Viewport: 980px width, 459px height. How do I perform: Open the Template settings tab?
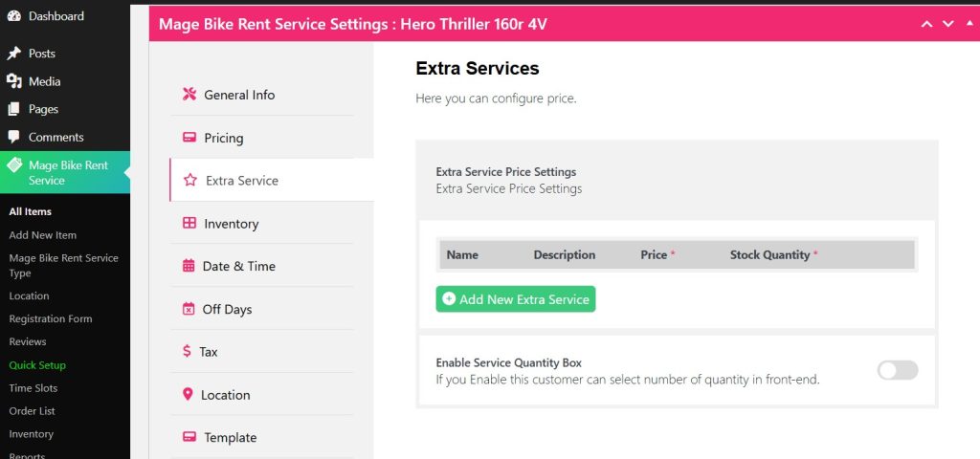pyautogui.click(x=230, y=437)
